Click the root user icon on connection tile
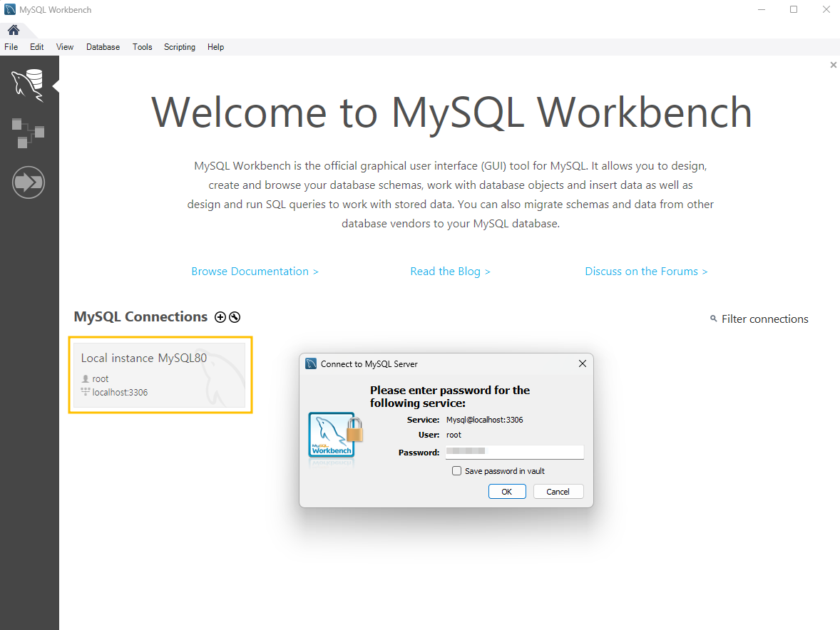The image size is (840, 630). click(85, 379)
